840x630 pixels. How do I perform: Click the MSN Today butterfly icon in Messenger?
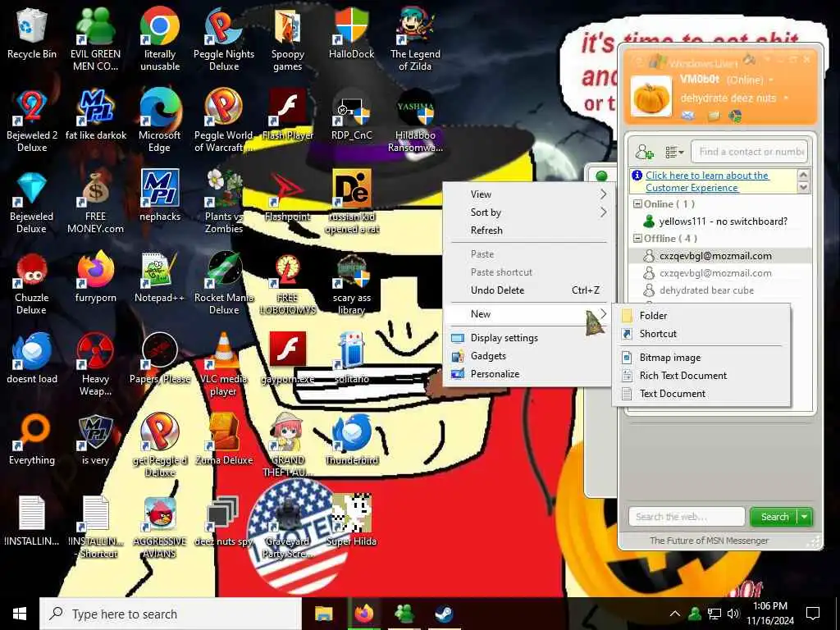pos(735,115)
